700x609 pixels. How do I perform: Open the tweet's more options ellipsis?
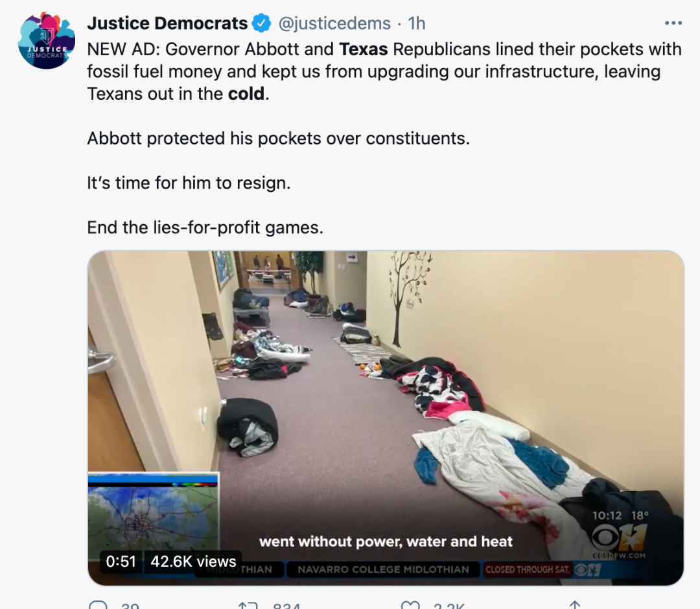673,23
